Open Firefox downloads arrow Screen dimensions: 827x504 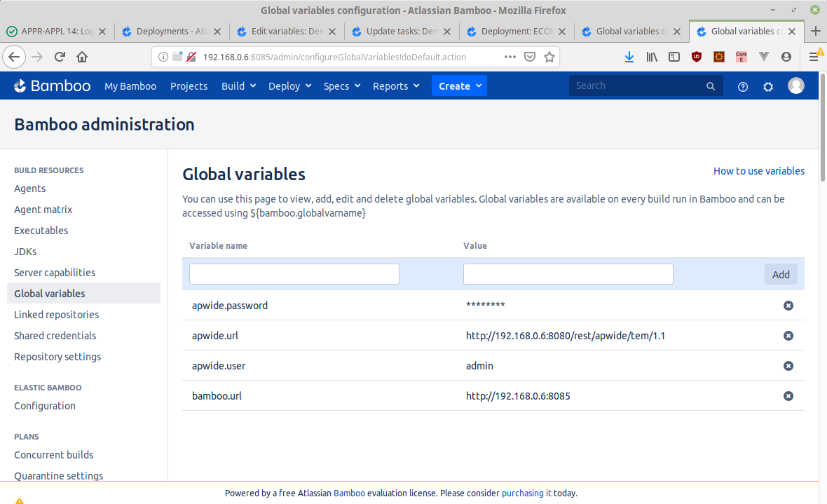(629, 57)
